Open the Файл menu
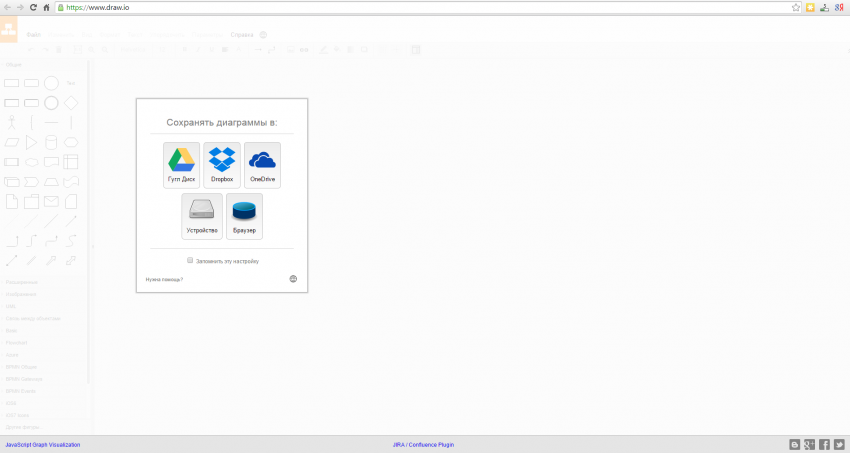The image size is (850, 453). click(x=34, y=34)
